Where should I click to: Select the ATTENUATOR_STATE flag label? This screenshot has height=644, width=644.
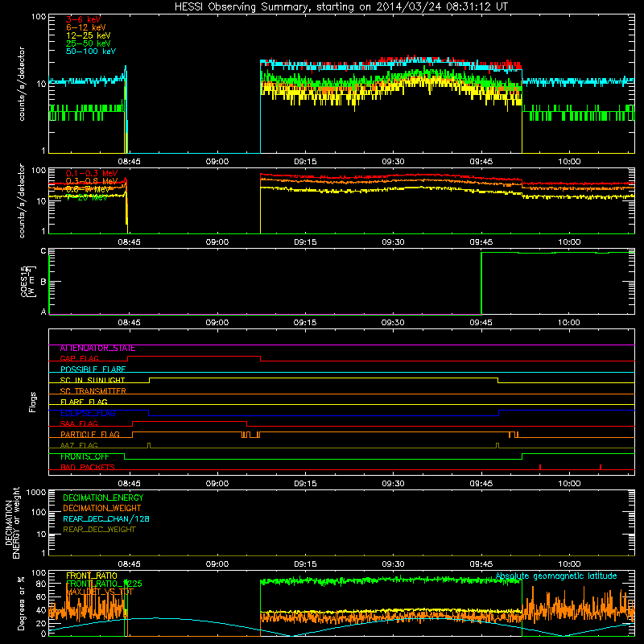[97, 349]
